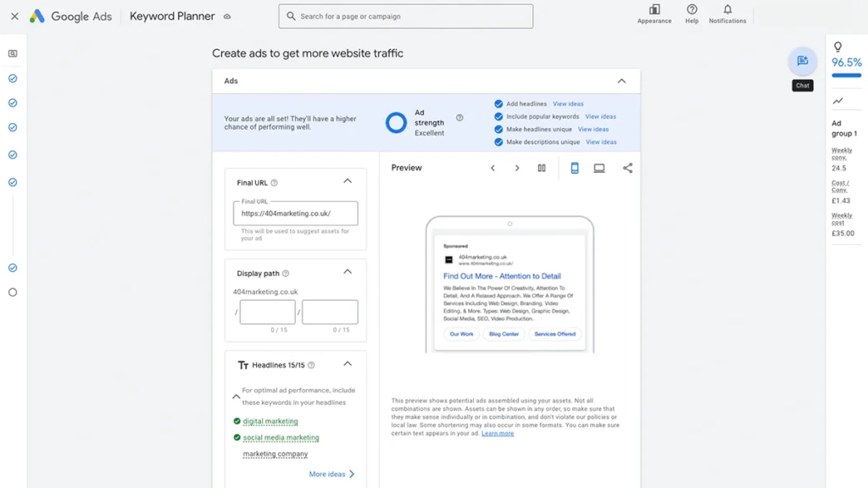868x488 pixels.
Task: Share the ad preview
Action: (x=627, y=169)
